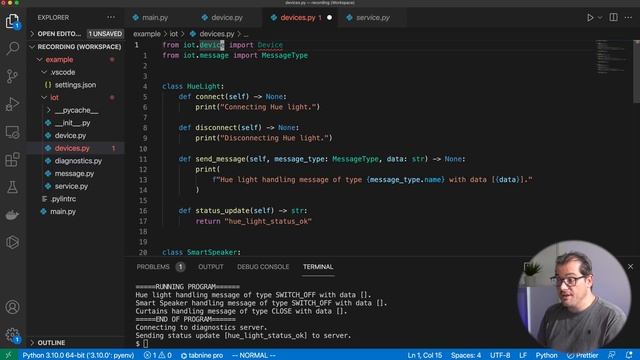Open the Remote Explorer view
Viewport: 640px width, 360px height.
coord(12,132)
